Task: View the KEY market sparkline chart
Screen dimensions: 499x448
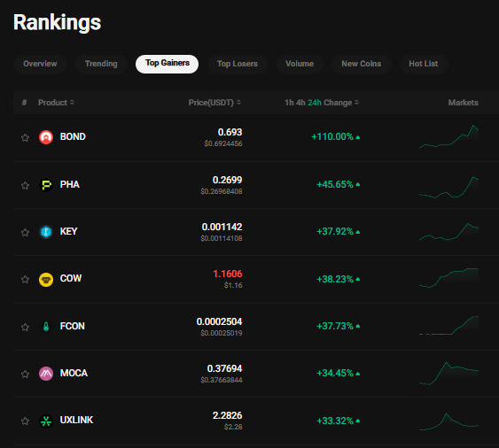Action: (448, 232)
